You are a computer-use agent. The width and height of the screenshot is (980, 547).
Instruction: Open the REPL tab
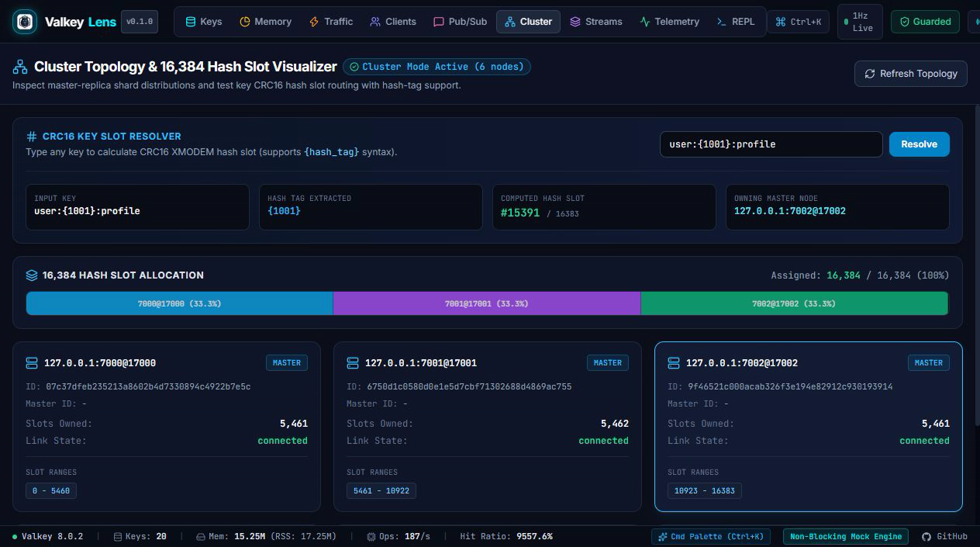click(735, 22)
